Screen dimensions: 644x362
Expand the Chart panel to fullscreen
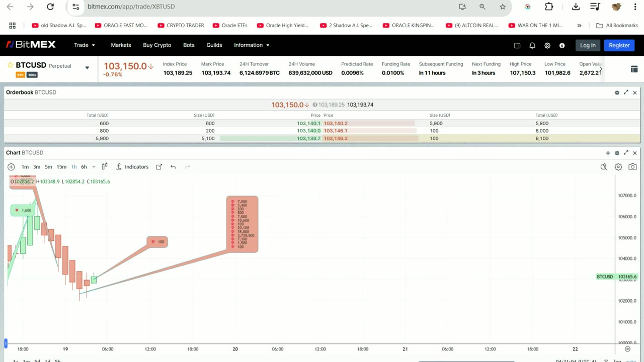(x=626, y=153)
